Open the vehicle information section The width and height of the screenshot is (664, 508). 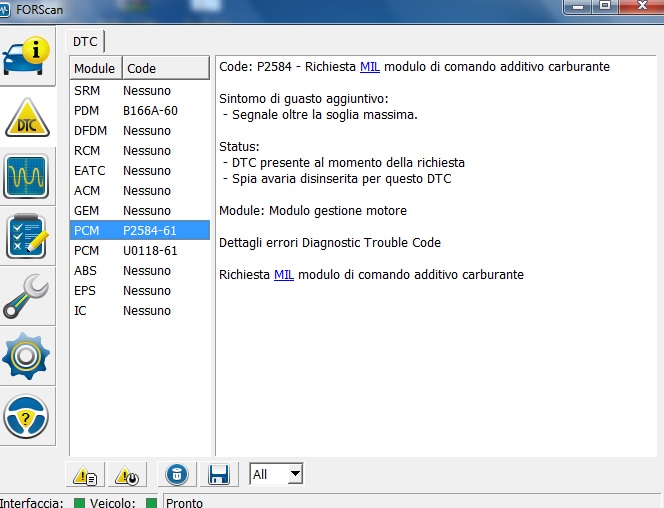coord(28,58)
